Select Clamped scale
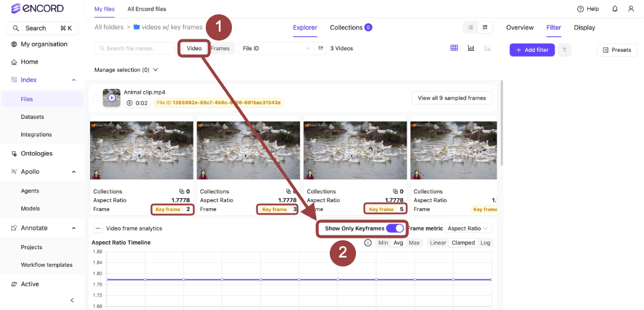This screenshot has height=310, width=644. click(x=463, y=243)
